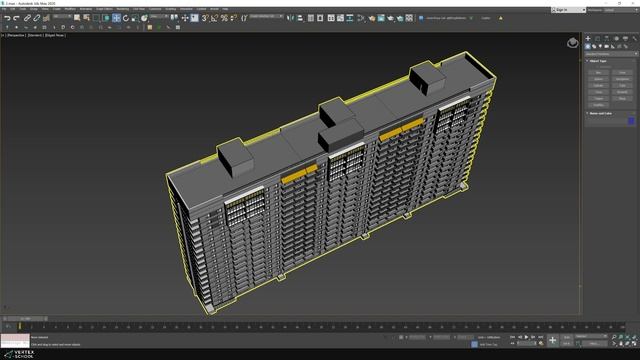Screen dimensions: 640x360
Task: Enable Auto Key mode
Action: click(x=567, y=337)
